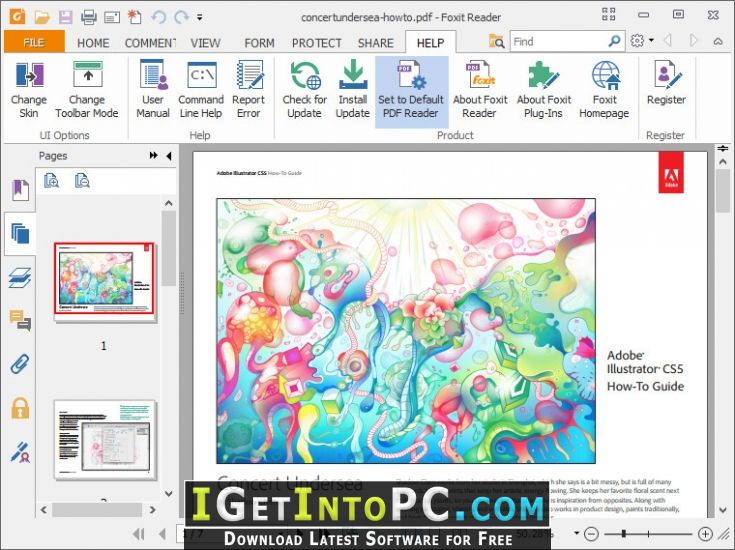Screen dimensions: 735x550
Task: Click the split view handle above scrollbar
Action: pos(723,149)
